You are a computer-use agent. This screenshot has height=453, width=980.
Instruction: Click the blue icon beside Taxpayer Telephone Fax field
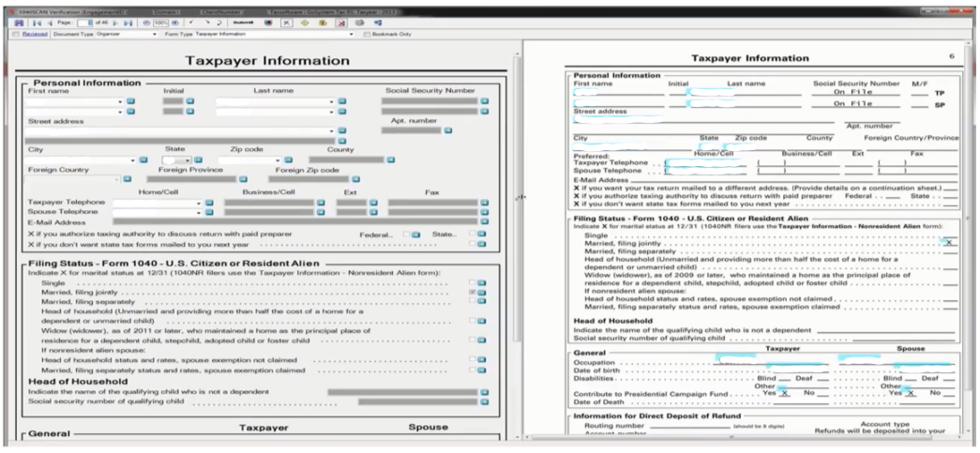point(485,203)
